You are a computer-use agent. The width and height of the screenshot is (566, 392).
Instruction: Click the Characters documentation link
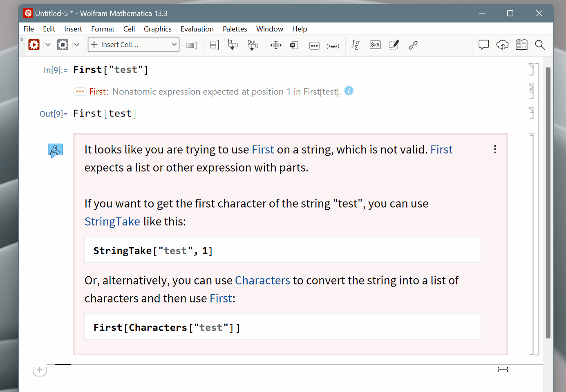point(262,280)
